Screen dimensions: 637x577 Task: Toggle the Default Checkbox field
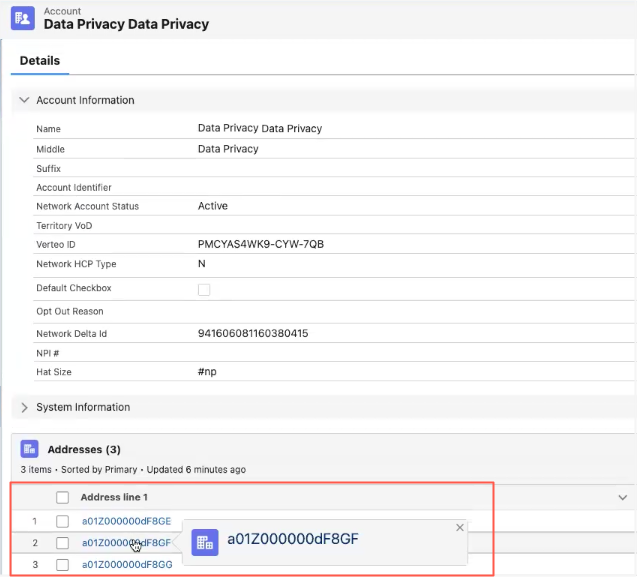click(x=204, y=289)
